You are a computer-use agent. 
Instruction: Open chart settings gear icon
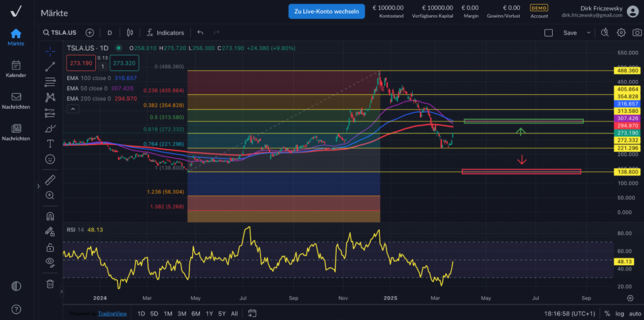621,32
